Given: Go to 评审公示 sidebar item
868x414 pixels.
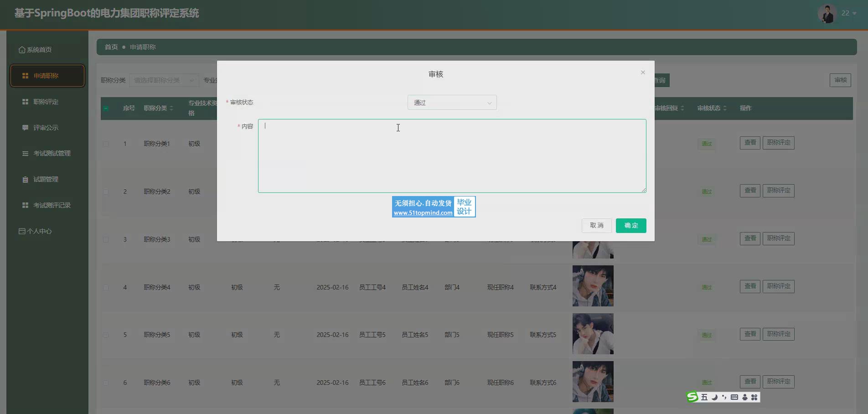Looking at the screenshot, I should (x=46, y=128).
